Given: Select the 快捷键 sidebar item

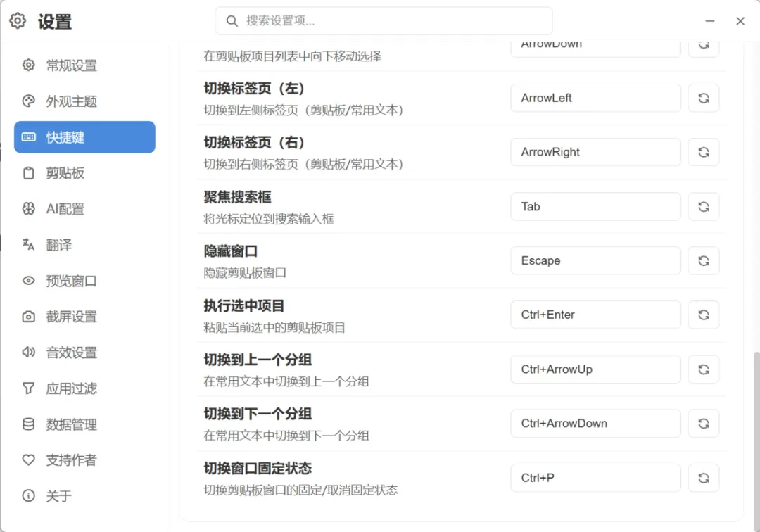Looking at the screenshot, I should pyautogui.click(x=84, y=137).
